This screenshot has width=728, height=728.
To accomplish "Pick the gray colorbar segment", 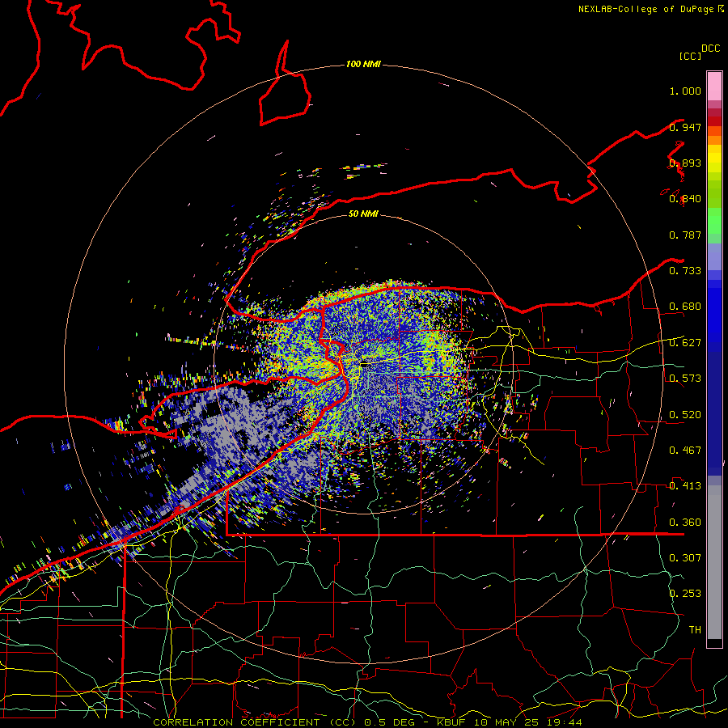I will tap(714, 562).
